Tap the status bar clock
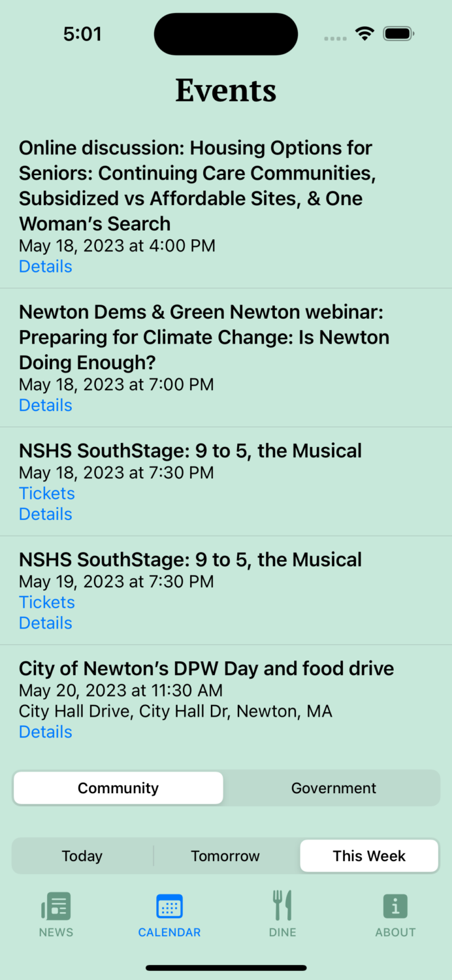This screenshot has width=452, height=980. (82, 34)
